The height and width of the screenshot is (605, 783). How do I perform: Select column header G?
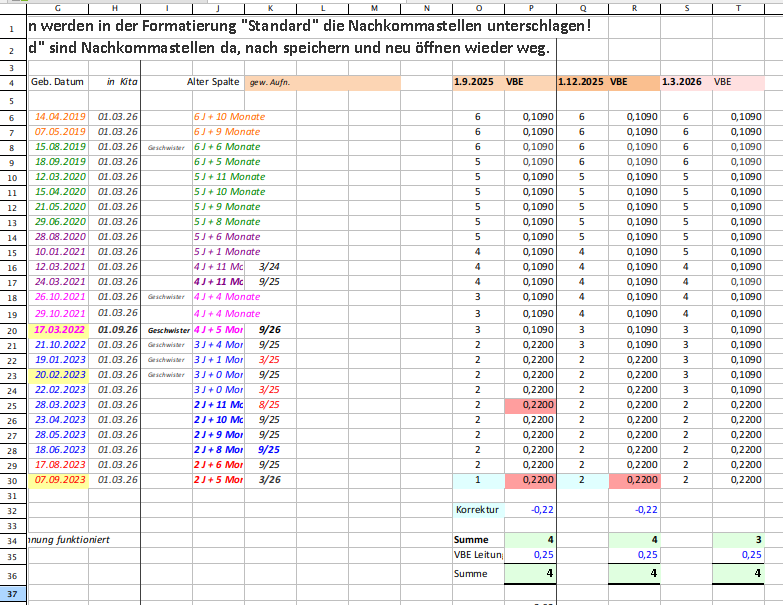(57, 8)
